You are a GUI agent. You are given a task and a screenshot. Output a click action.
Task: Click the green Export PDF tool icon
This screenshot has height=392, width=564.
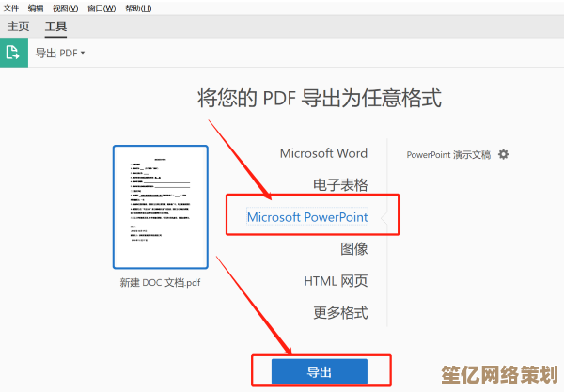coord(13,53)
